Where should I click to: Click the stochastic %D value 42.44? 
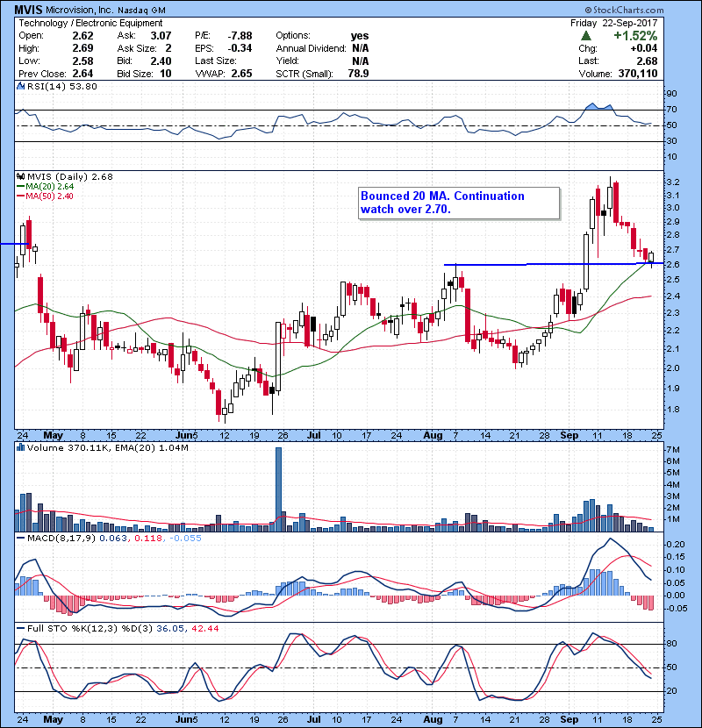coord(204,629)
